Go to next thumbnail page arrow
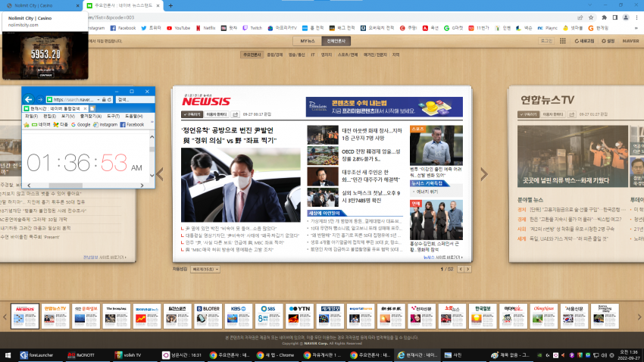 (x=639, y=317)
